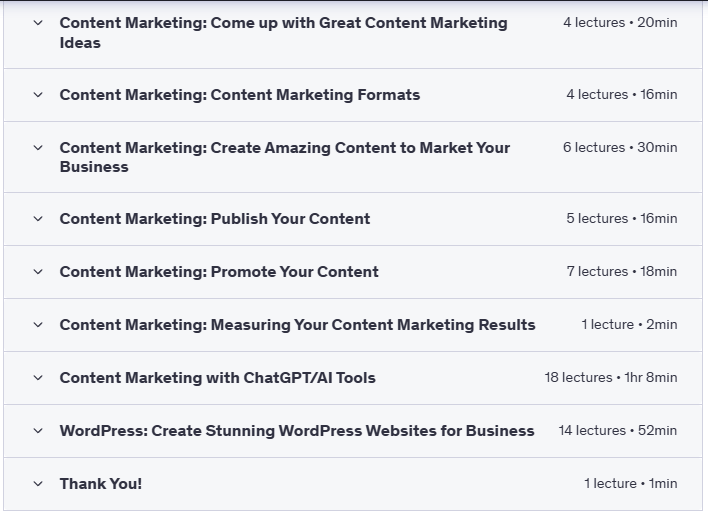Open 'Content Marketing: Content Marketing Formats' title

point(240,95)
